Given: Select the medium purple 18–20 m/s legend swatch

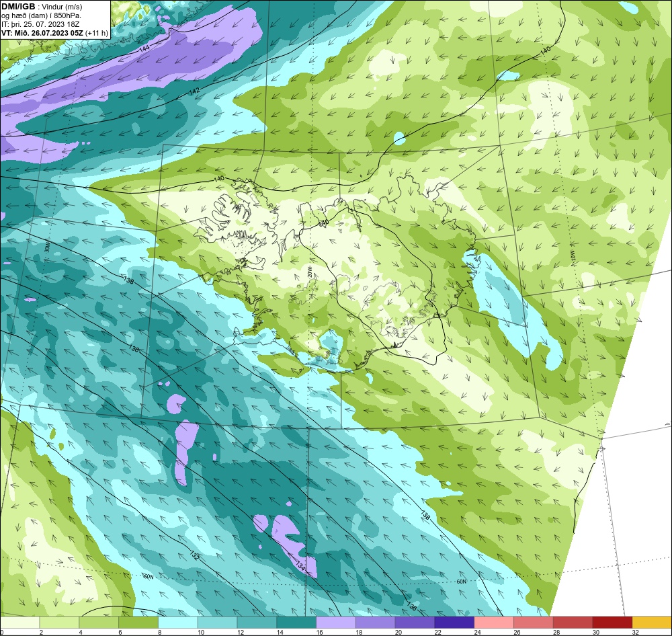Looking at the screenshot, I should [376, 623].
